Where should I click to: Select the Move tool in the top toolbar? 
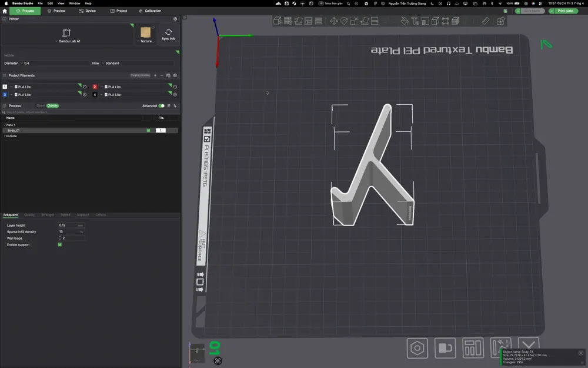pyautogui.click(x=334, y=21)
